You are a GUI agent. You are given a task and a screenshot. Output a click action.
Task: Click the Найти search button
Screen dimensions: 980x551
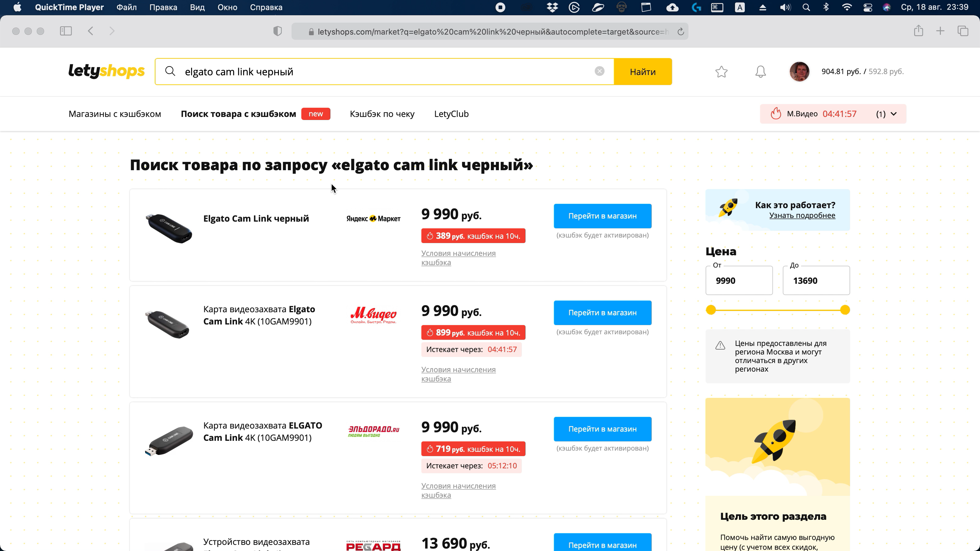(x=643, y=72)
